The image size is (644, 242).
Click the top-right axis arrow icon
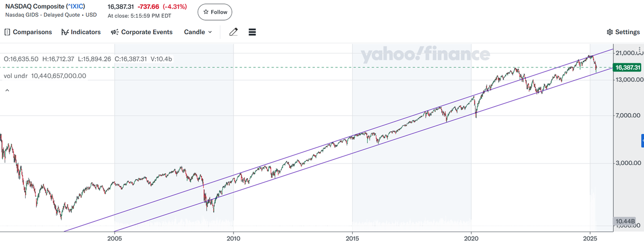[x=640, y=52]
